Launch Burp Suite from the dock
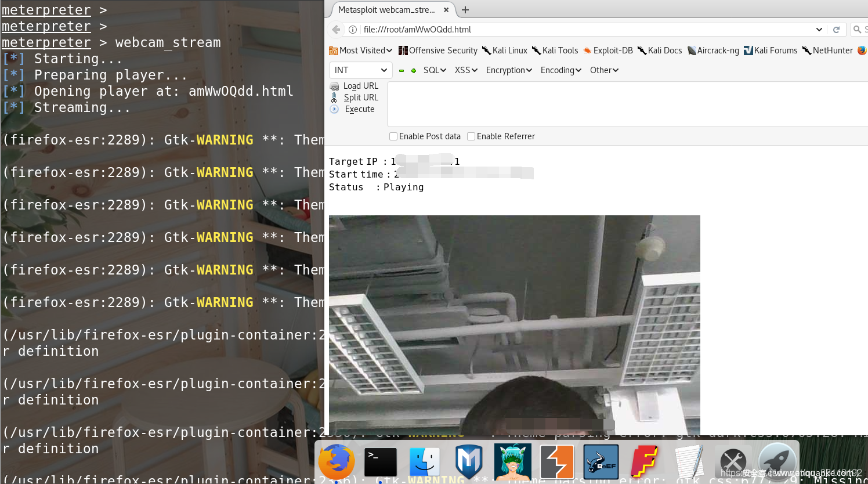868x484 pixels. (557, 462)
